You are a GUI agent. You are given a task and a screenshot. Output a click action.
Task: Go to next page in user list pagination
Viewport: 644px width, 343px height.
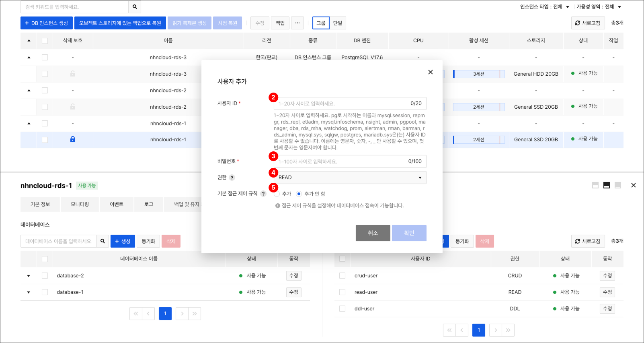[496, 330]
